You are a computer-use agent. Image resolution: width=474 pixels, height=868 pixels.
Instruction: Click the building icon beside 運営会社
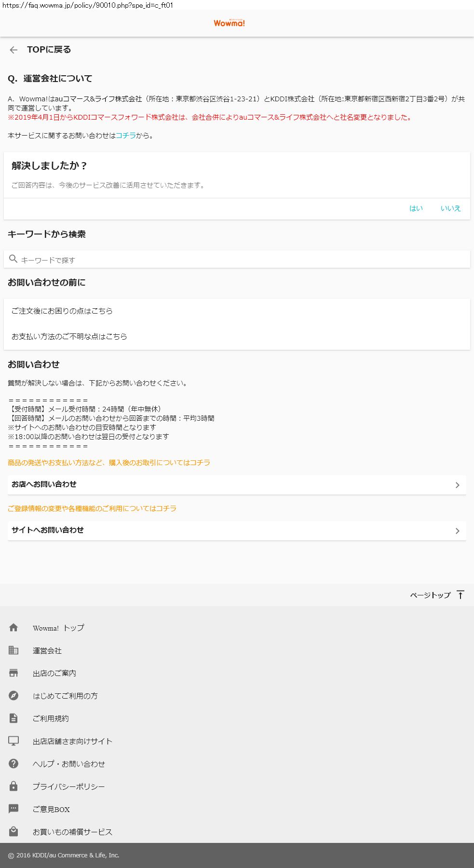(x=14, y=650)
